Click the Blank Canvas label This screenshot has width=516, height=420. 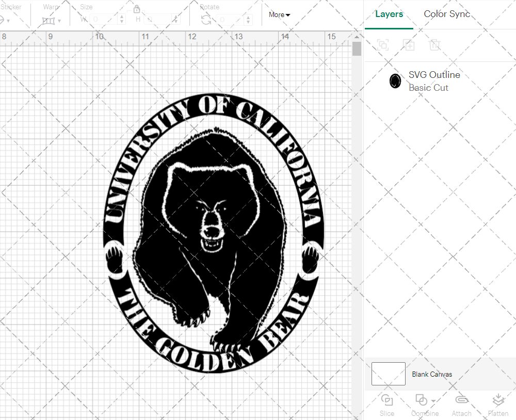point(432,374)
